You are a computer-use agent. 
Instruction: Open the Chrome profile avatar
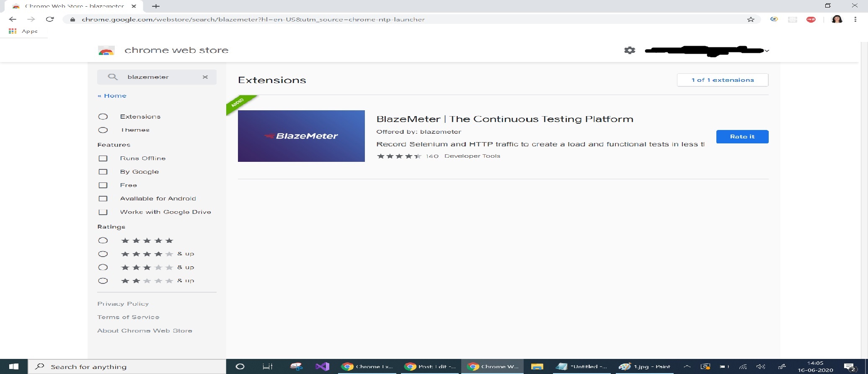coord(837,19)
